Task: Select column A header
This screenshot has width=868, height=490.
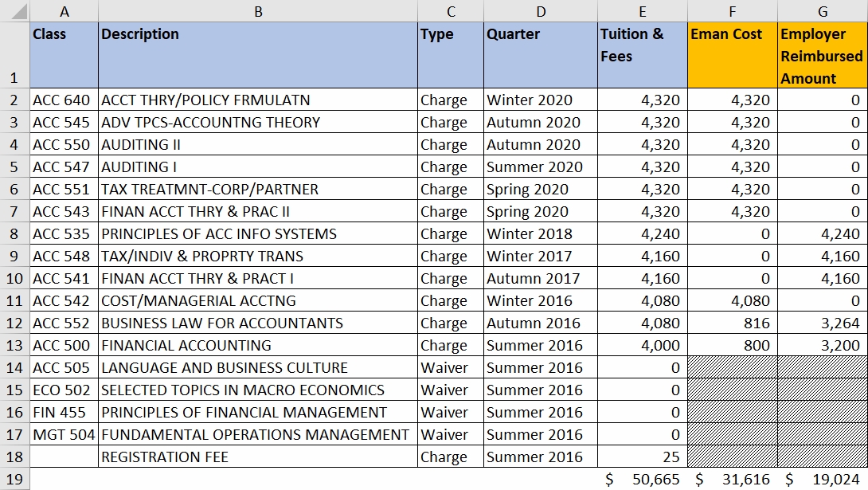Action: (64, 11)
